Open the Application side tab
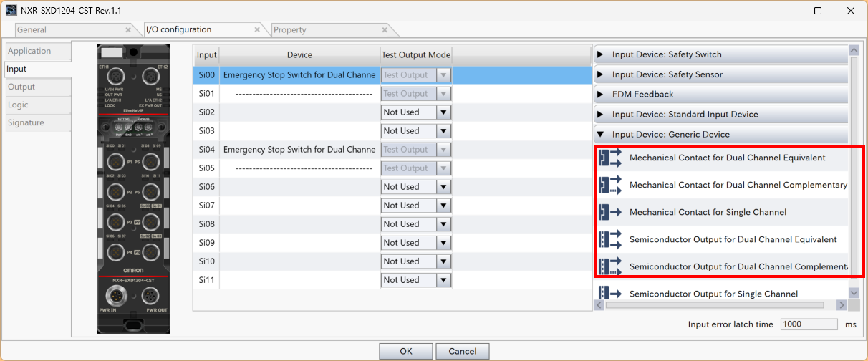This screenshot has width=868, height=361. (38, 52)
